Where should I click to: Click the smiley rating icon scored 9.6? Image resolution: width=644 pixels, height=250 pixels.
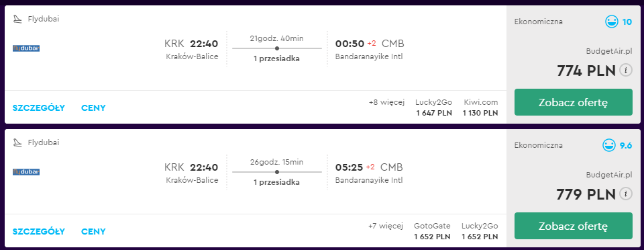coord(609,145)
